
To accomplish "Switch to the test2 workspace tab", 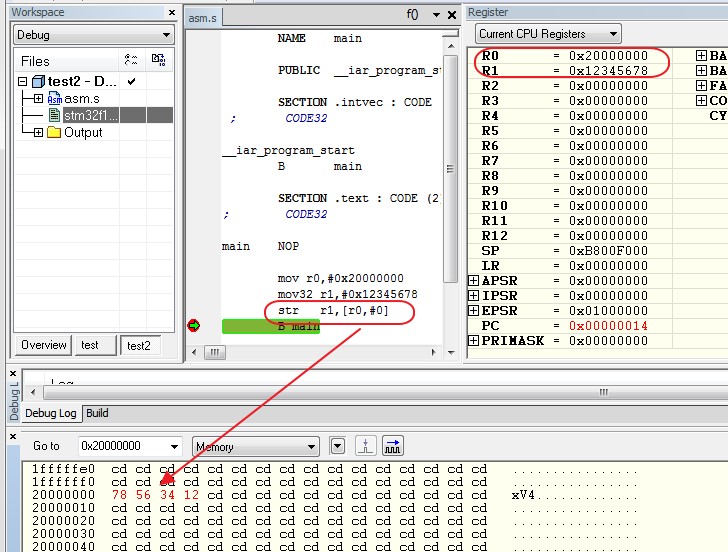I will [x=139, y=345].
